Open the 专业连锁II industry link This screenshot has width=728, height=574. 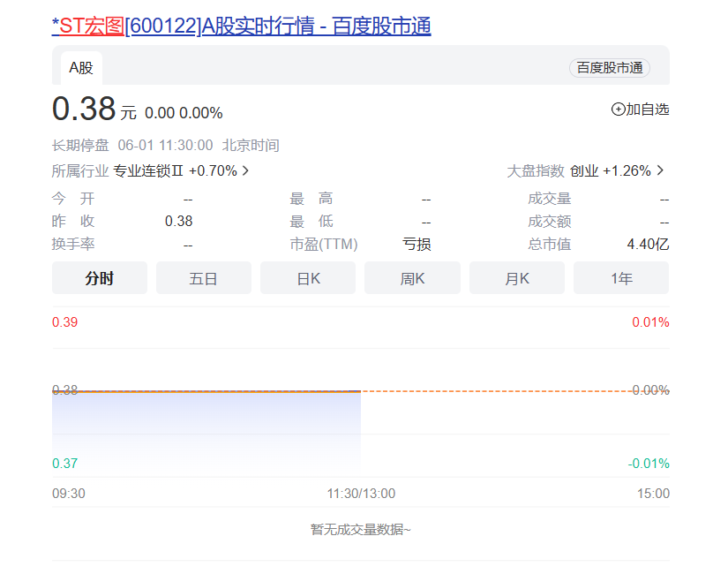[147, 170]
